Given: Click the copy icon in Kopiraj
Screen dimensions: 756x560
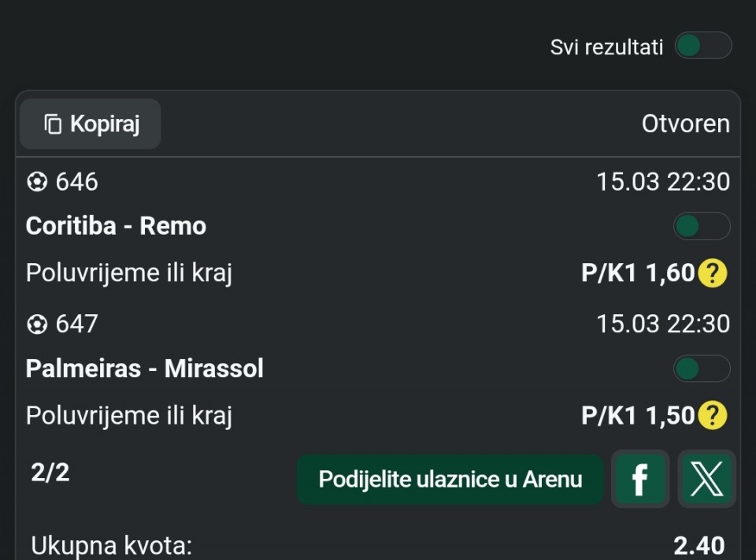Looking at the screenshot, I should tap(53, 124).
